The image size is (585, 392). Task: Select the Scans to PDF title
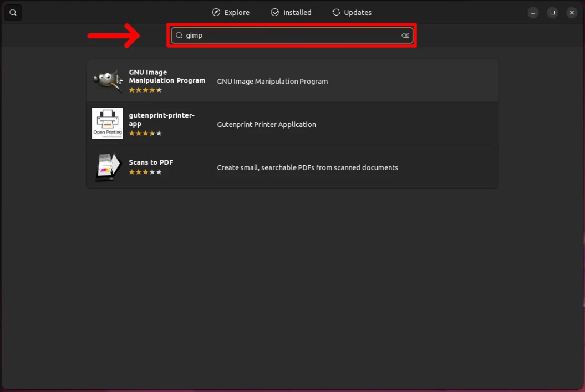click(151, 162)
